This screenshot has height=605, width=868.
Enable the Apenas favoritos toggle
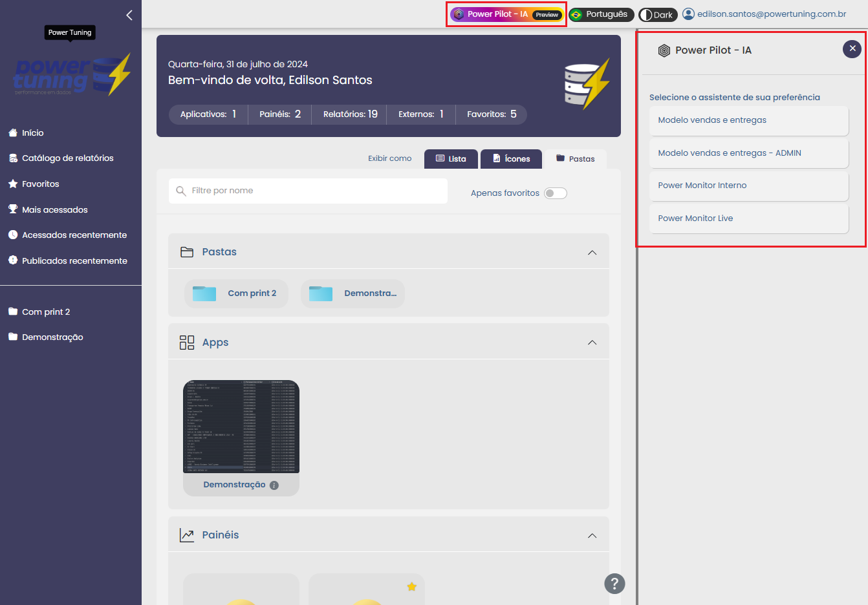[555, 193]
